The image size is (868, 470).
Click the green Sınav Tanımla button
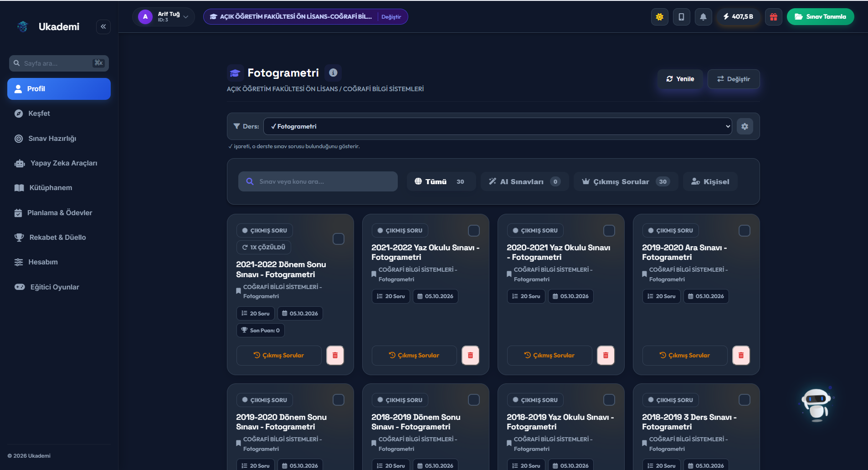coord(820,17)
